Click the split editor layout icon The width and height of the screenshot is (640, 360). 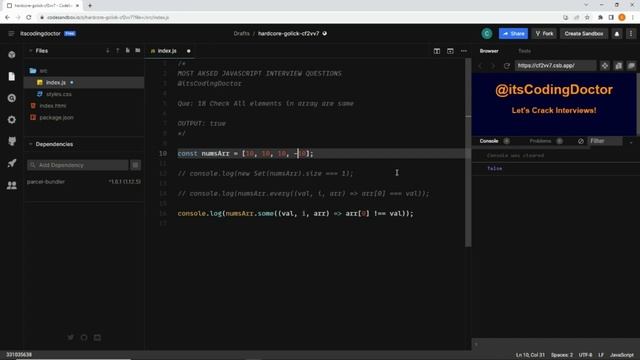437,51
